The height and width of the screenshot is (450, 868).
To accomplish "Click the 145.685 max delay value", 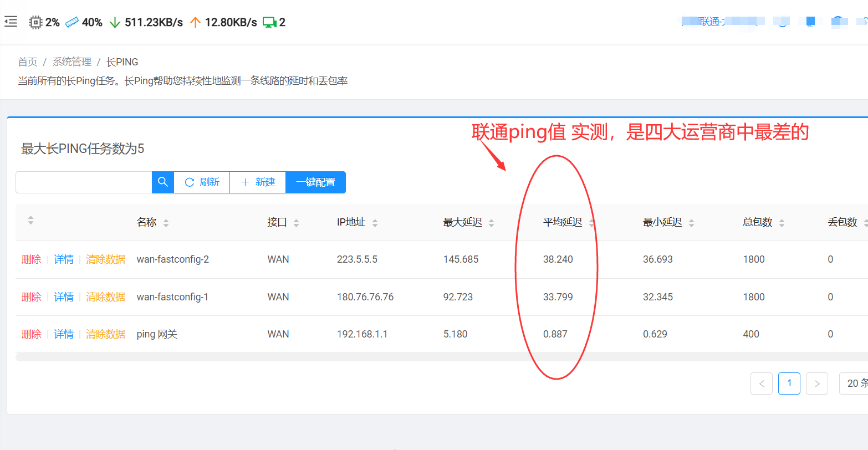I will tap(461, 259).
